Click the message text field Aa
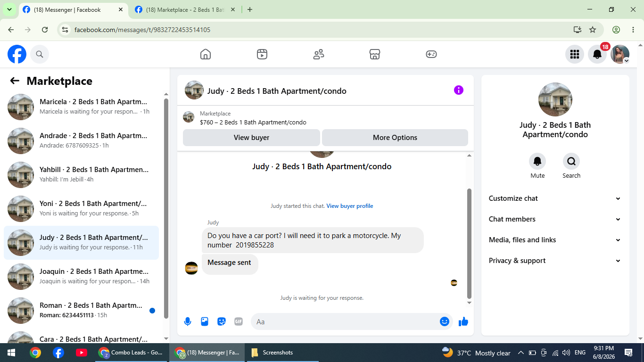Image resolution: width=644 pixels, height=362 pixels. click(344, 321)
